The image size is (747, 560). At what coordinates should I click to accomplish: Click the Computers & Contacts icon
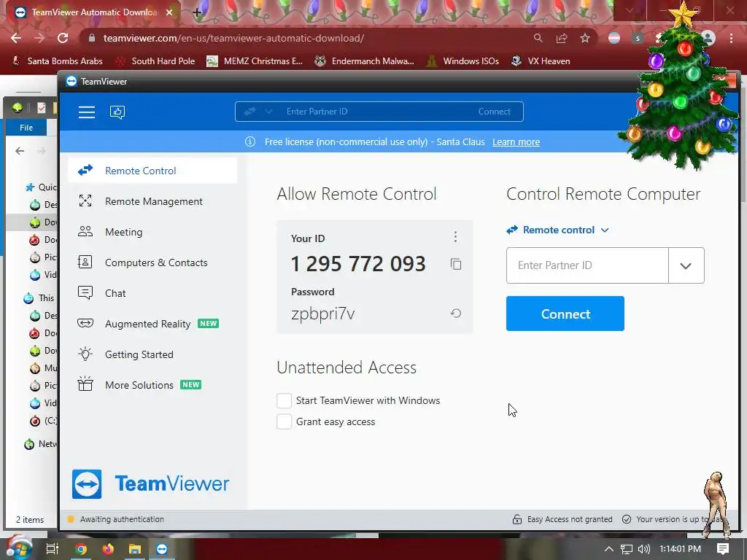(x=85, y=262)
